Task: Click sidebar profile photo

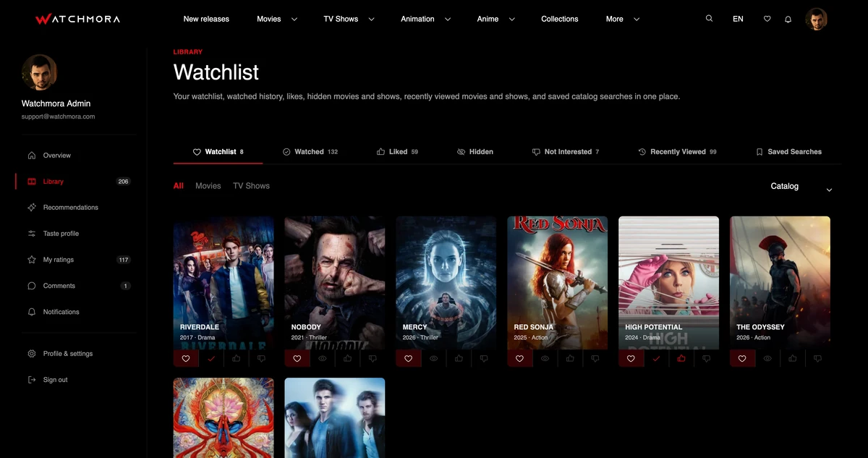Action: 39,72
